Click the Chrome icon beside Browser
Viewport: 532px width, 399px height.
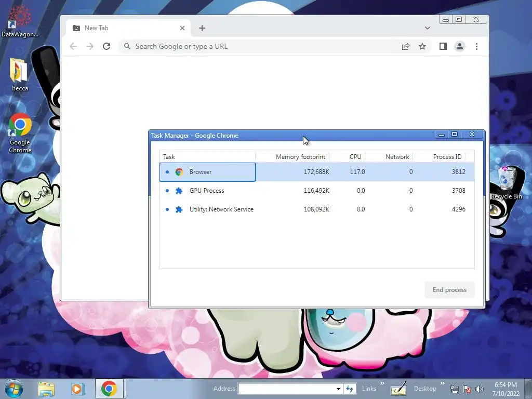[x=179, y=172]
